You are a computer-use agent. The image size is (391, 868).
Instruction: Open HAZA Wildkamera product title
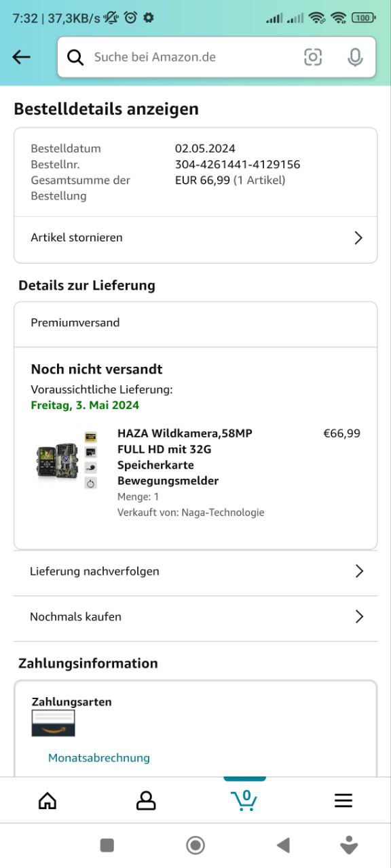click(x=185, y=457)
